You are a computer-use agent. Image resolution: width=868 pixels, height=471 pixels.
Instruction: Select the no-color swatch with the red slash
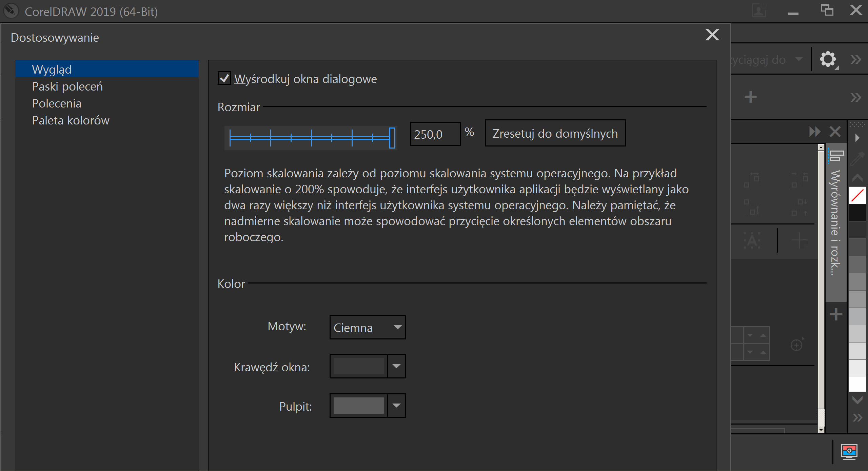point(857,196)
